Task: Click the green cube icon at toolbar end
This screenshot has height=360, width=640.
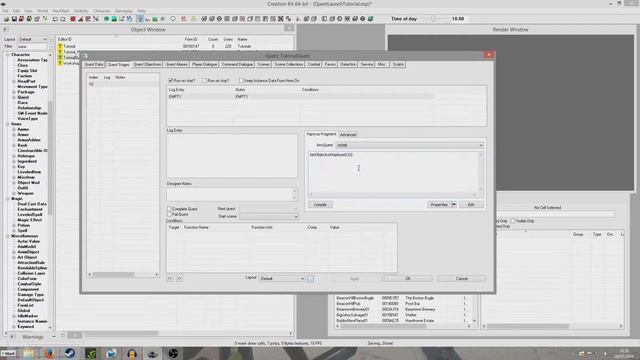Action: point(371,19)
